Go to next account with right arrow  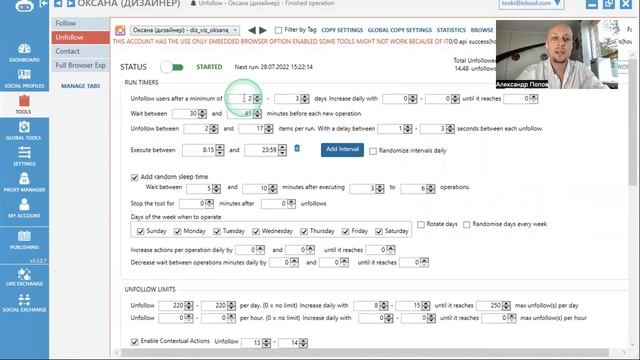click(263, 30)
